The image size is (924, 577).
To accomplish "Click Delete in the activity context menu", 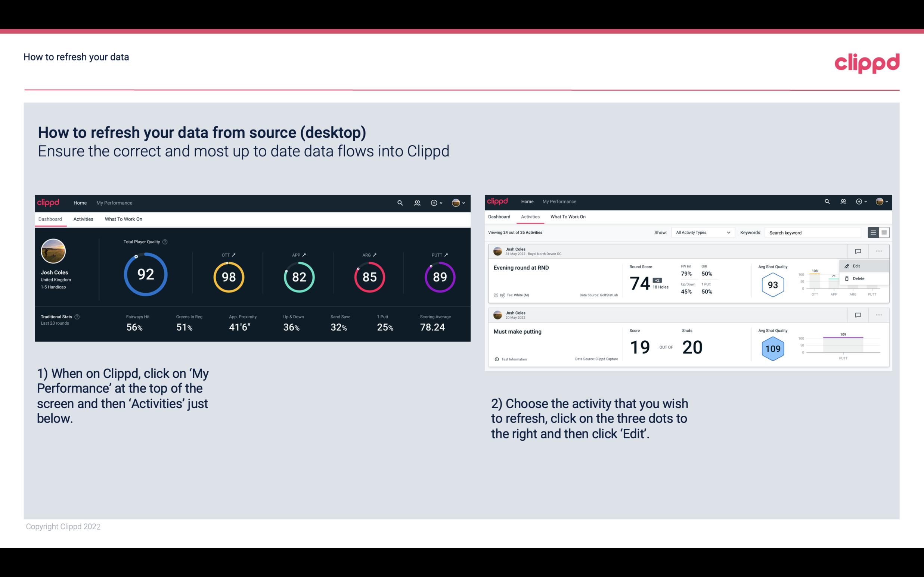I will [x=858, y=278].
